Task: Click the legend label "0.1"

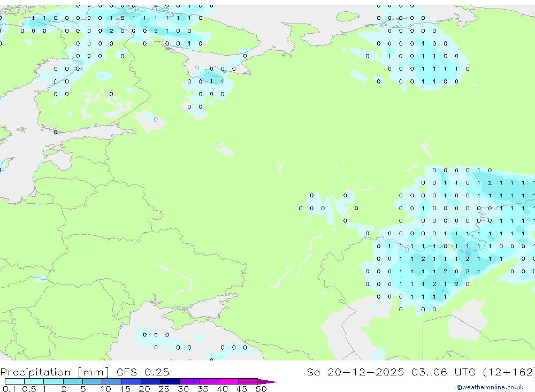Action: point(9,389)
